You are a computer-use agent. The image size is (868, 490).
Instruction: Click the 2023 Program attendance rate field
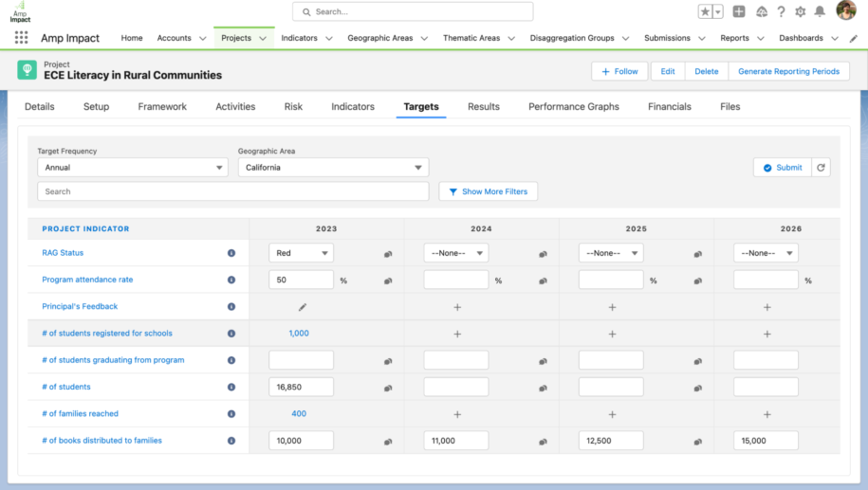coord(301,280)
